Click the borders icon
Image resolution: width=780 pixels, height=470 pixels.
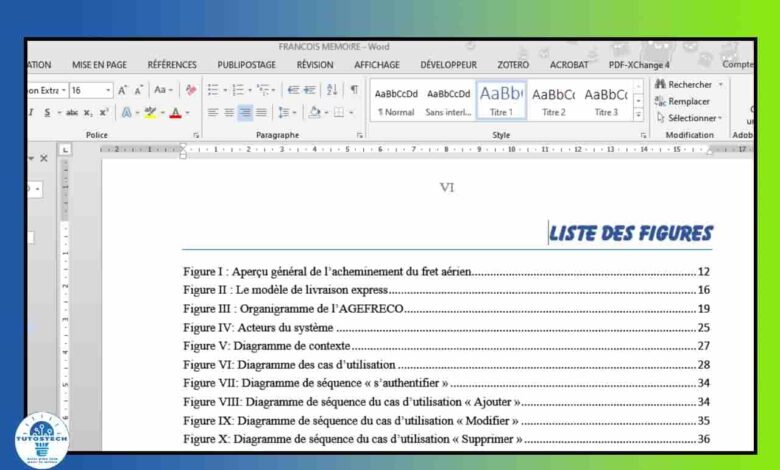(339, 113)
